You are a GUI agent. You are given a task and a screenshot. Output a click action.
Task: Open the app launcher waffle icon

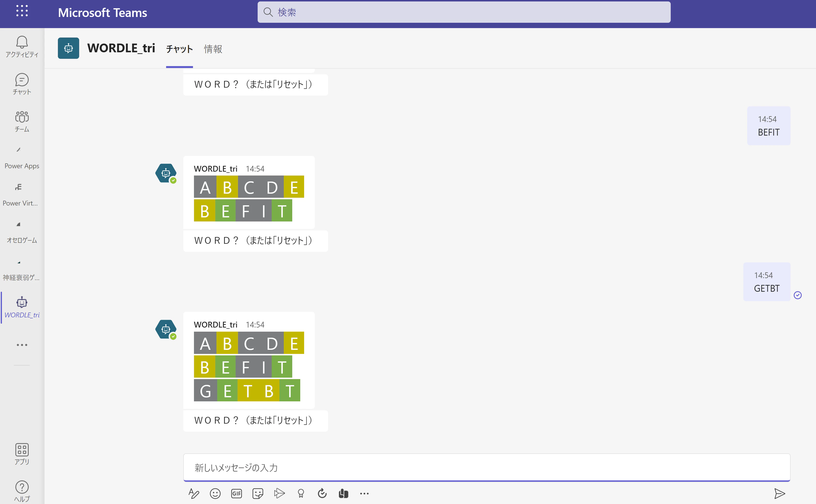tap(22, 11)
